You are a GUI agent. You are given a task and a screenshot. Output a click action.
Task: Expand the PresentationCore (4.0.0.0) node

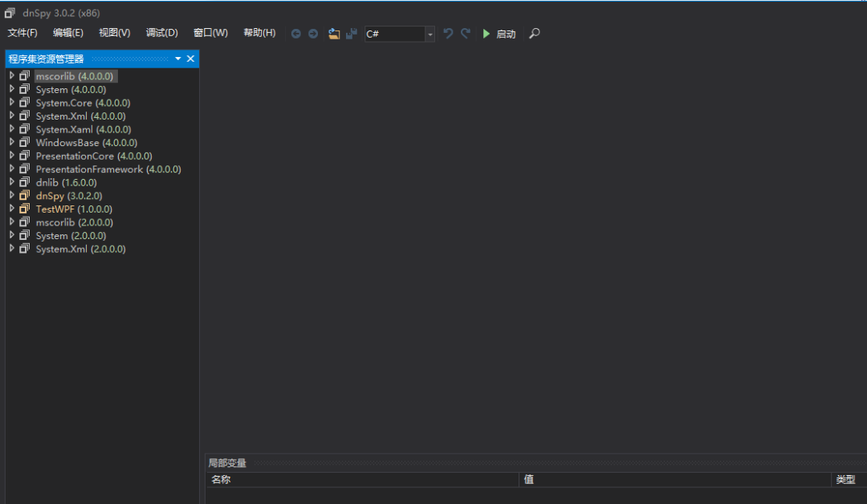click(x=11, y=155)
